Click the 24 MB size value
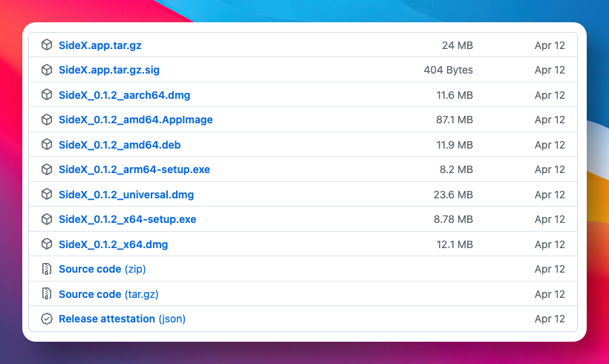Screen dimensions: 609x364 pyautogui.click(x=457, y=45)
